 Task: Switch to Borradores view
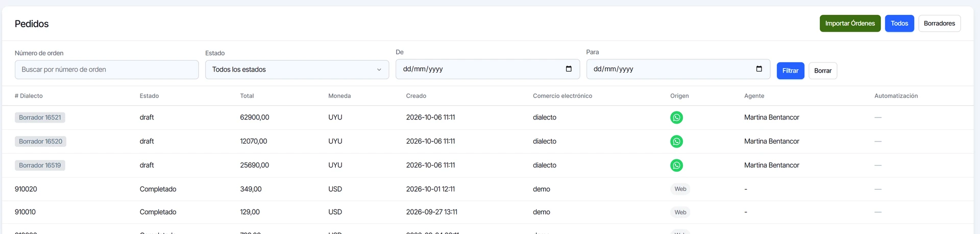point(939,24)
